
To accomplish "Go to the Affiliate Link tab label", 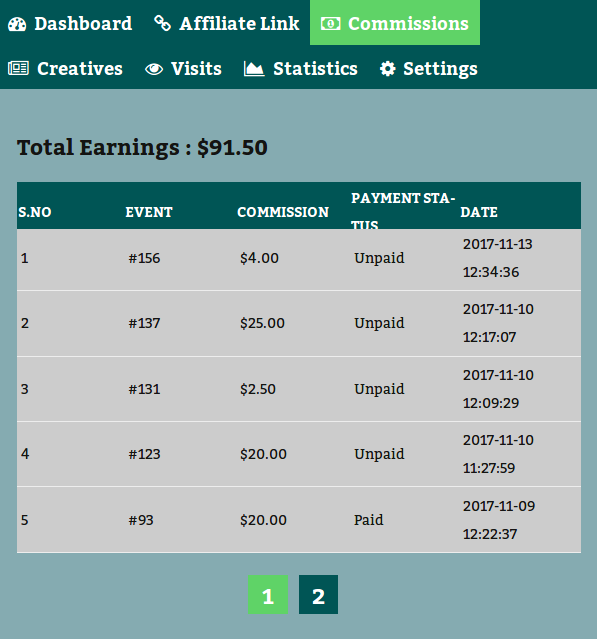I will 240,24.
